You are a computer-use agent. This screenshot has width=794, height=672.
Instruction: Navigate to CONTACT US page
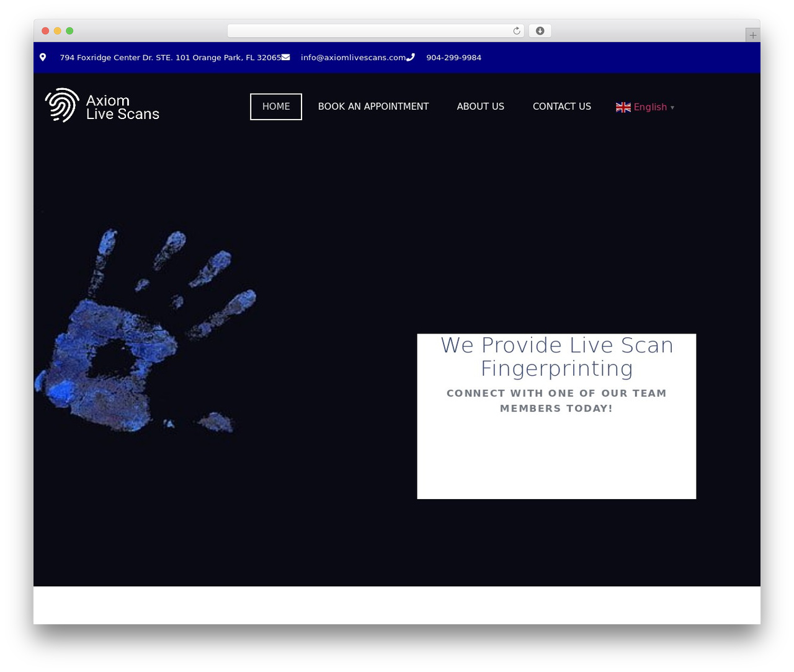click(x=562, y=107)
